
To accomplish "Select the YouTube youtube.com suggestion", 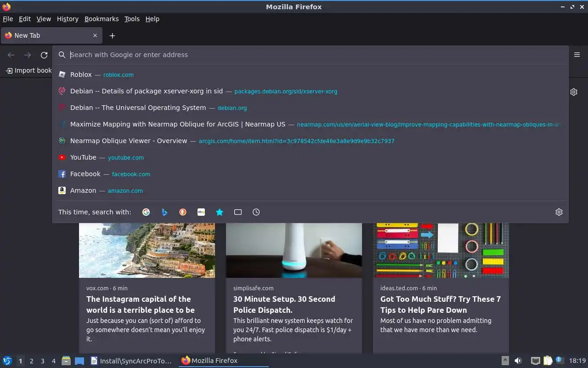I will (x=311, y=157).
